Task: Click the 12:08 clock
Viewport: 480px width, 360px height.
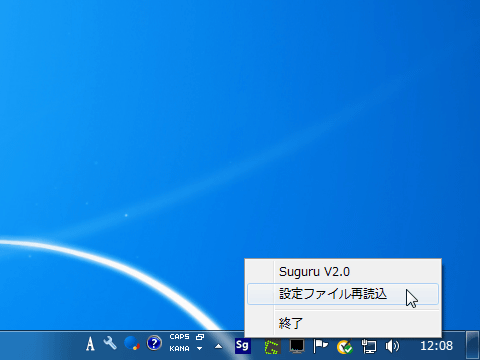Action: 436,346
